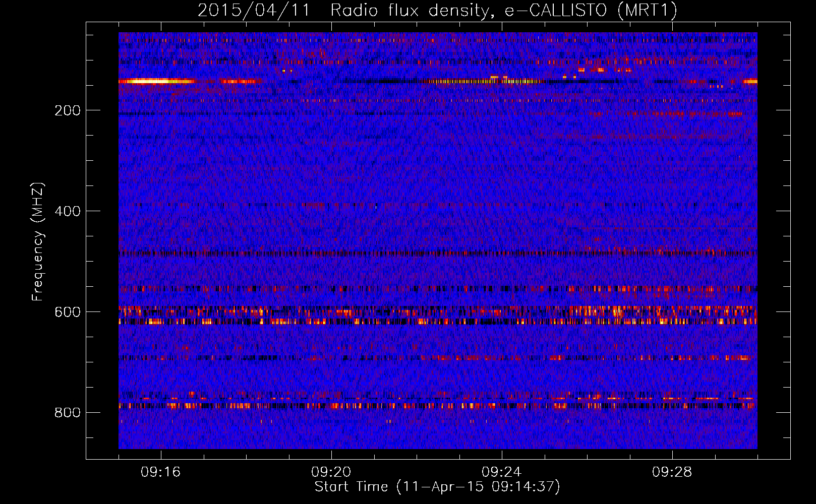Click the 09:24 time tick label

pyautogui.click(x=501, y=472)
